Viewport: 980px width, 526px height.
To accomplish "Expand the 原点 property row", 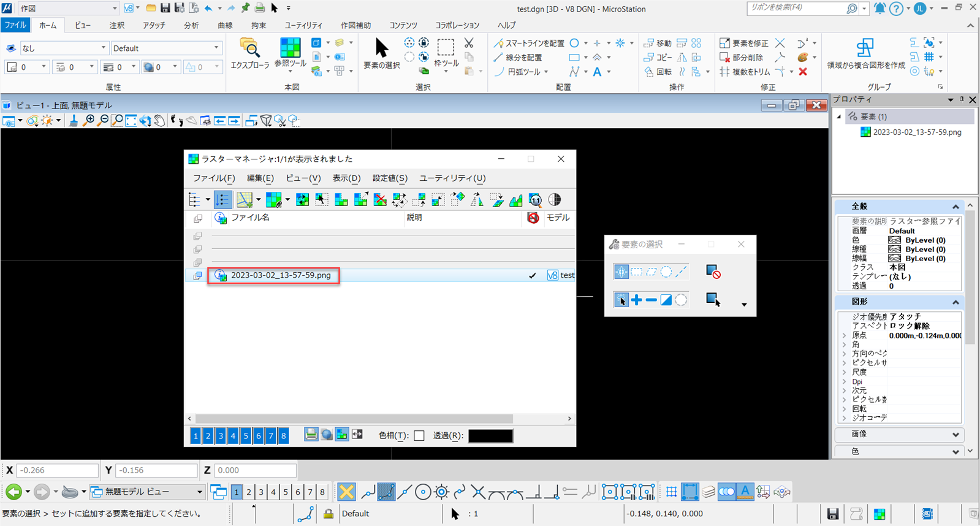I will click(844, 335).
